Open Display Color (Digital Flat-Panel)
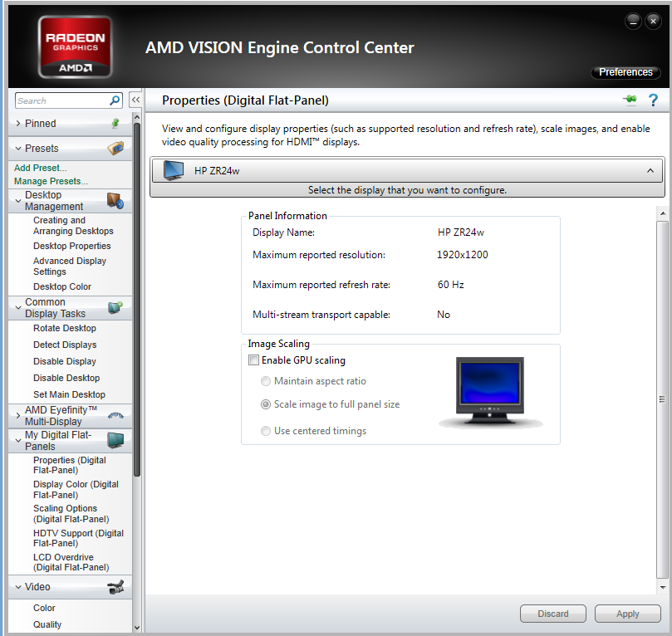Viewport: 672px width, 636px height. tap(76, 490)
